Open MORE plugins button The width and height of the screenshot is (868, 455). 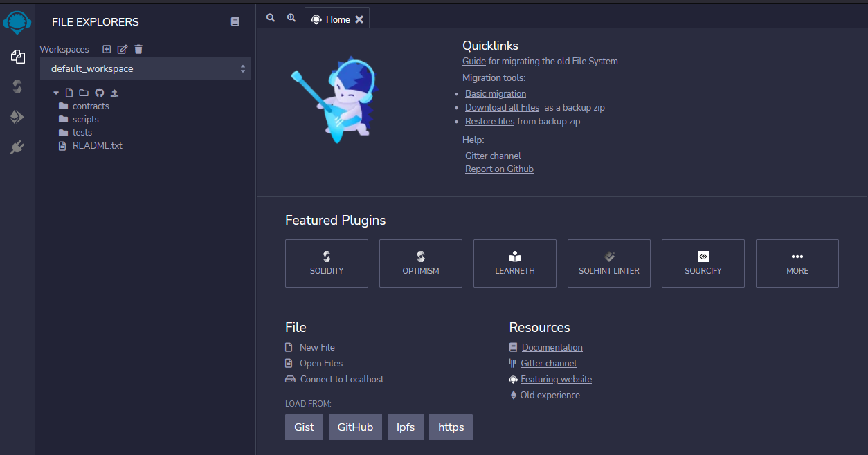tap(797, 263)
